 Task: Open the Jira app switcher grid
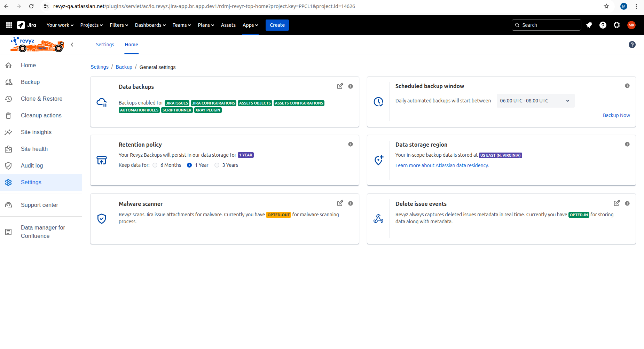tap(9, 25)
